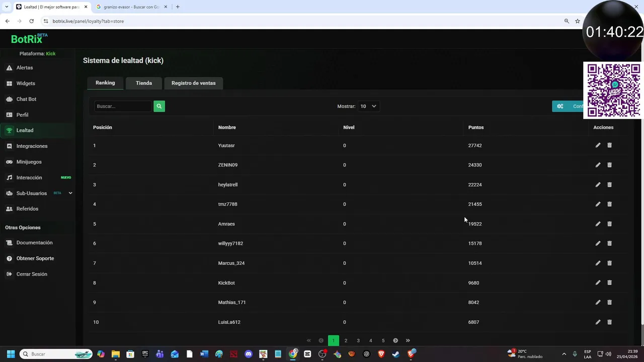Edit Marcus_324 row pencil icon
This screenshot has height=362, width=644.
[598, 263]
